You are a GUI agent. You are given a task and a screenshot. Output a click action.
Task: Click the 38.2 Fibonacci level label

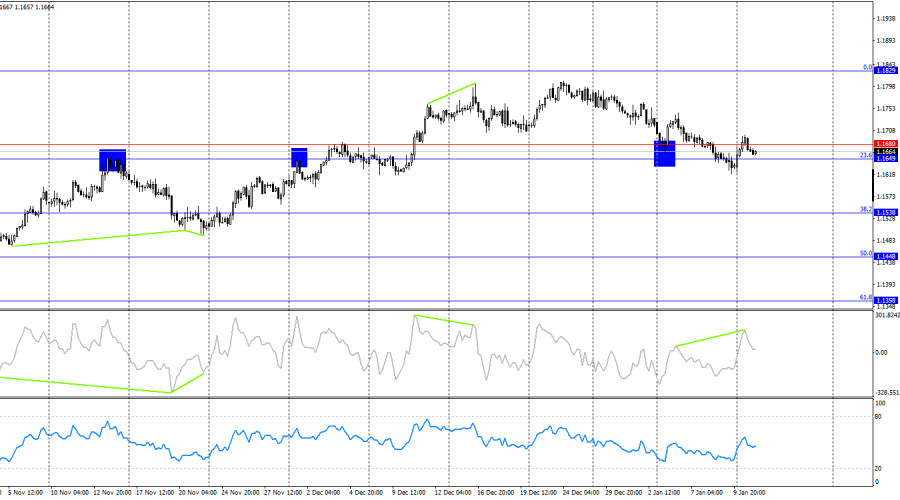click(x=866, y=209)
